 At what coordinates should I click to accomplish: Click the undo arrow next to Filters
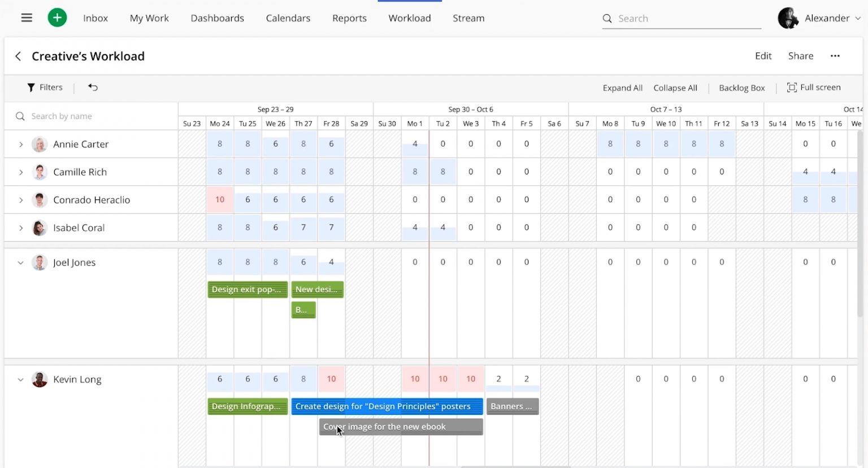coord(93,88)
